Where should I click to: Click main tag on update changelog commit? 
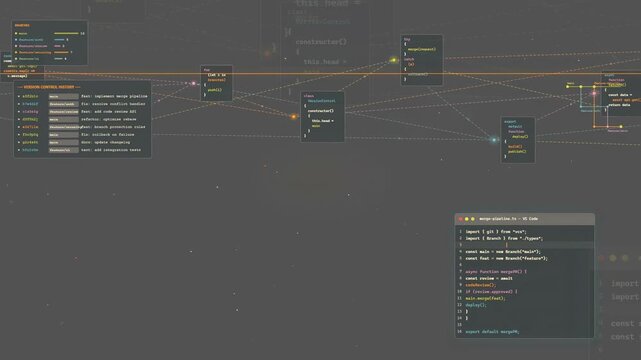(63, 142)
